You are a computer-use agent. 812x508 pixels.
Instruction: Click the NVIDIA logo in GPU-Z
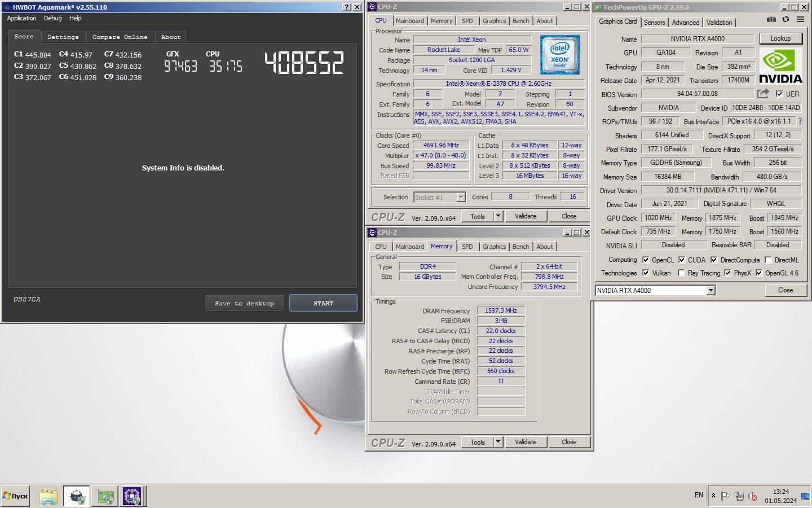(780, 66)
